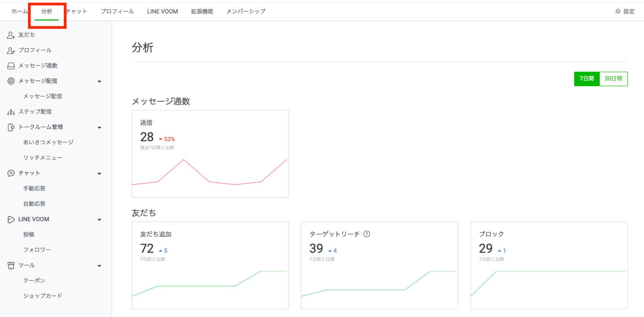Click the トークルーム管理 icon
644x317 pixels.
point(11,128)
